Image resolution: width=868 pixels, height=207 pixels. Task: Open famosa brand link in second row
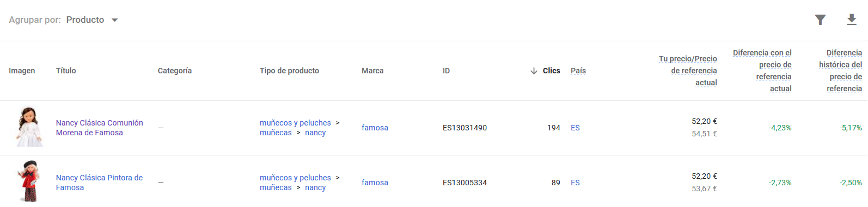click(375, 183)
